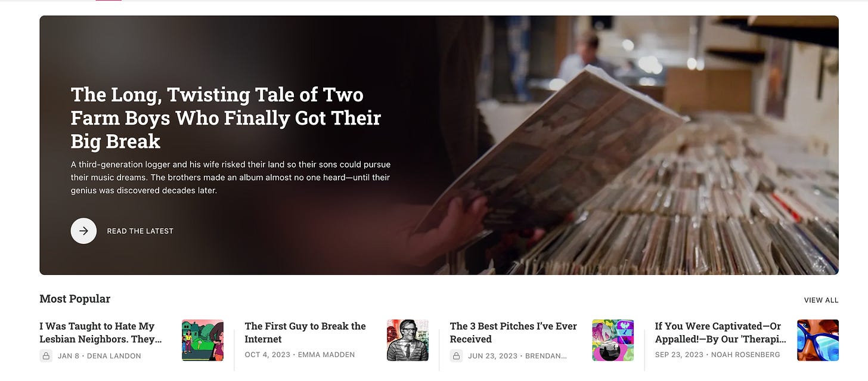The width and height of the screenshot is (868, 381).
Task: Open the black-and-white man portrait thumbnail
Action: [408, 340]
